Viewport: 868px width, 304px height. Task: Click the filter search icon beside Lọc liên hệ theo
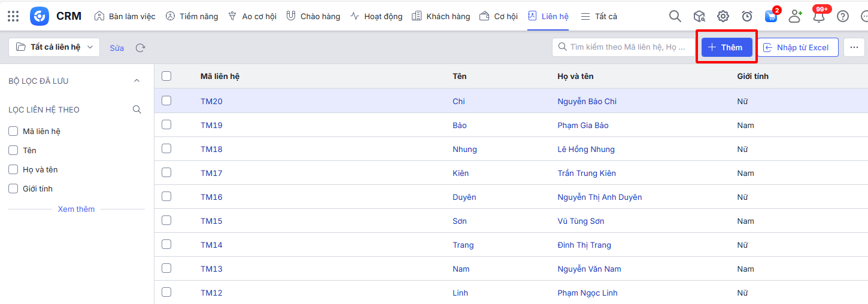(137, 110)
